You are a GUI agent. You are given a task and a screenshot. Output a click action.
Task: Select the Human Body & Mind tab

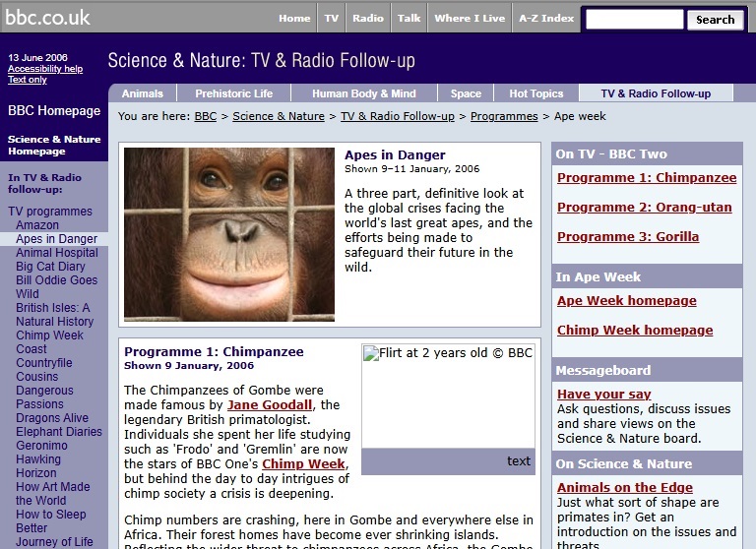coord(364,93)
